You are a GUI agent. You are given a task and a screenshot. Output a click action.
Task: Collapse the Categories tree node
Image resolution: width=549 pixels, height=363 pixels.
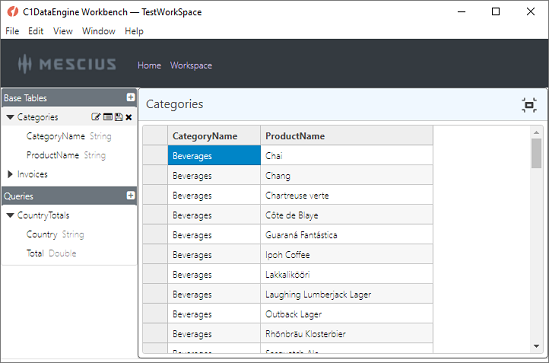[x=10, y=117]
